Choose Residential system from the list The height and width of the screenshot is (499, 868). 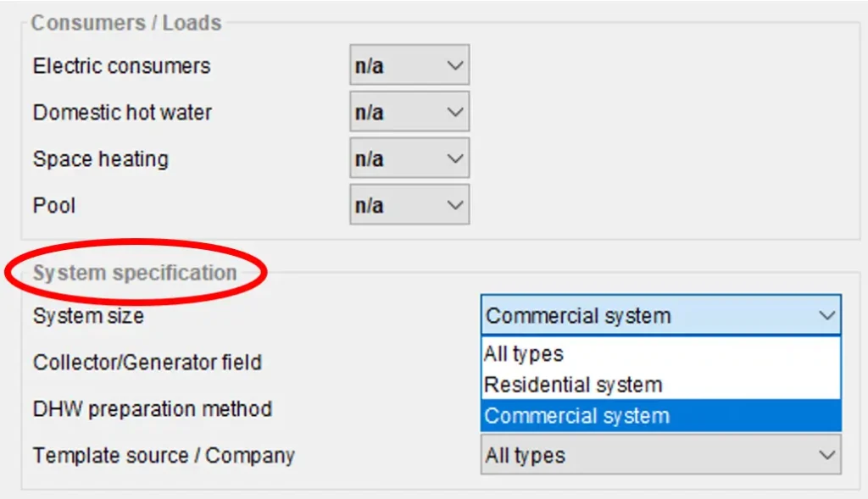(573, 385)
